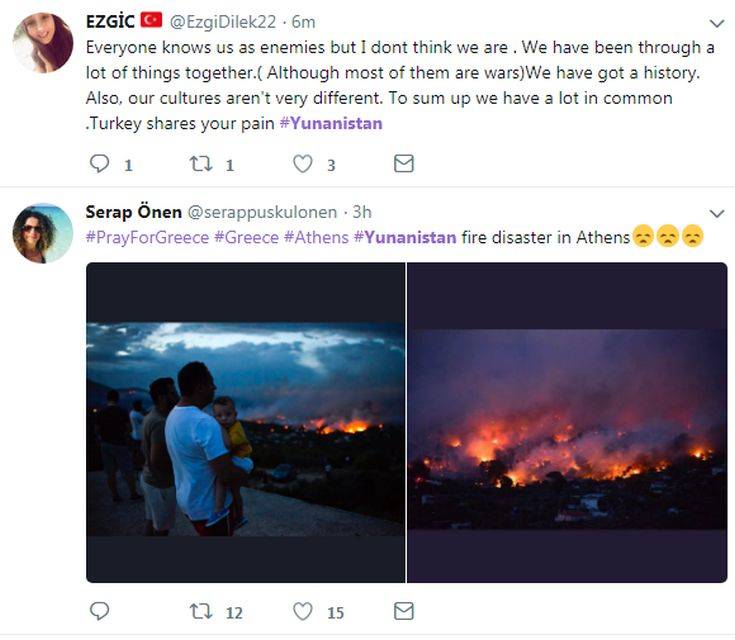Image resolution: width=735 pixels, height=640 pixels.
Task: Reply to EZGİC's tweet
Action: (99, 164)
